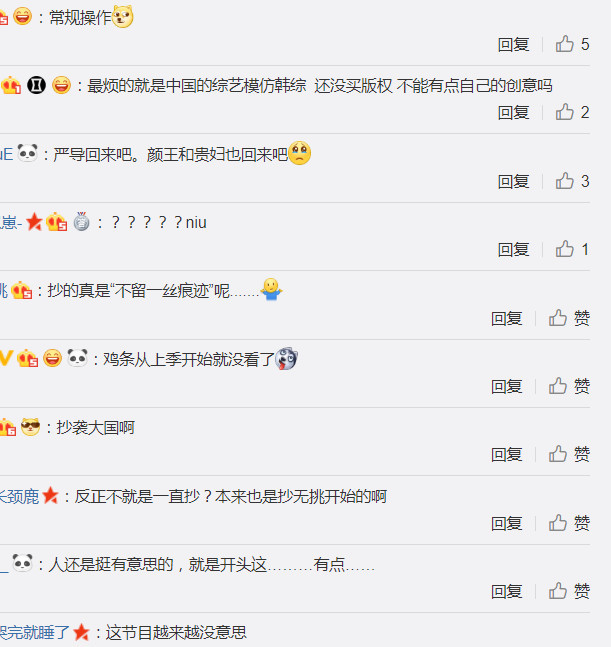
Task: Reply to the ????? niu comment
Action: 514,249
